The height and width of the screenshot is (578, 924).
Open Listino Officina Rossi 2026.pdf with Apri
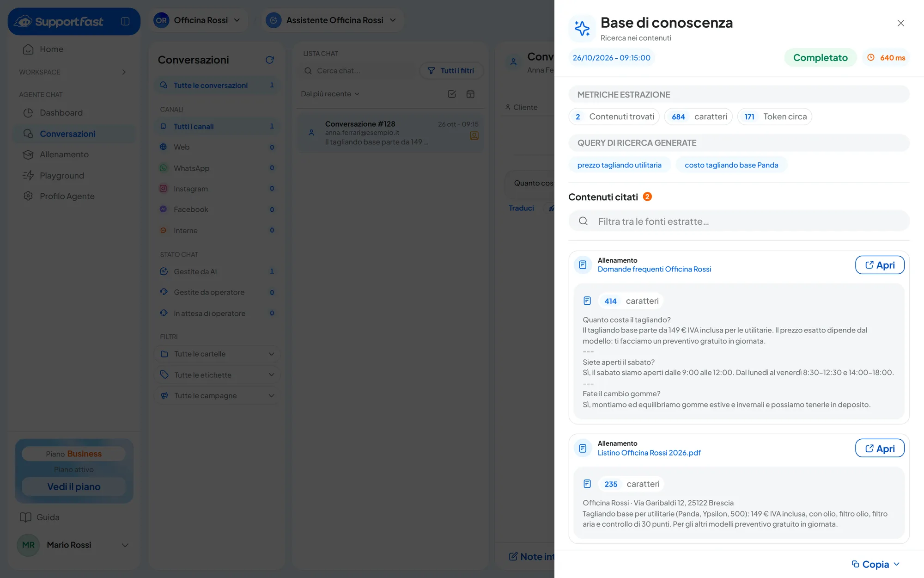(x=880, y=448)
